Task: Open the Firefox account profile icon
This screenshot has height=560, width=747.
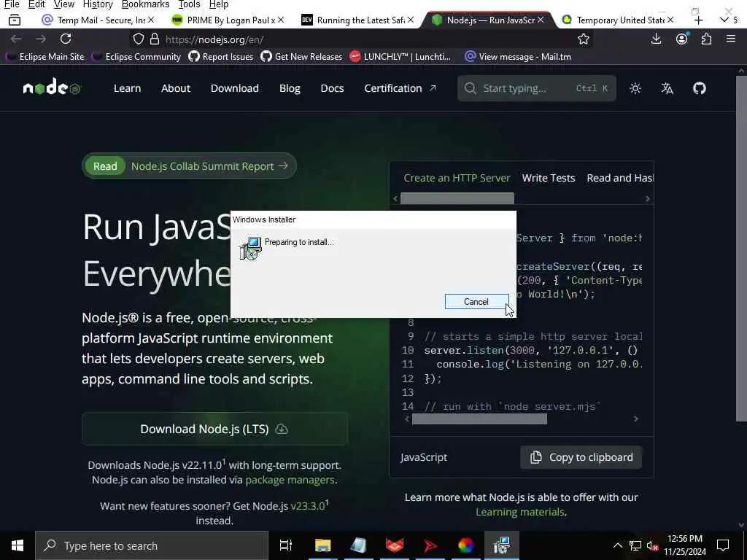Action: pyautogui.click(x=682, y=39)
